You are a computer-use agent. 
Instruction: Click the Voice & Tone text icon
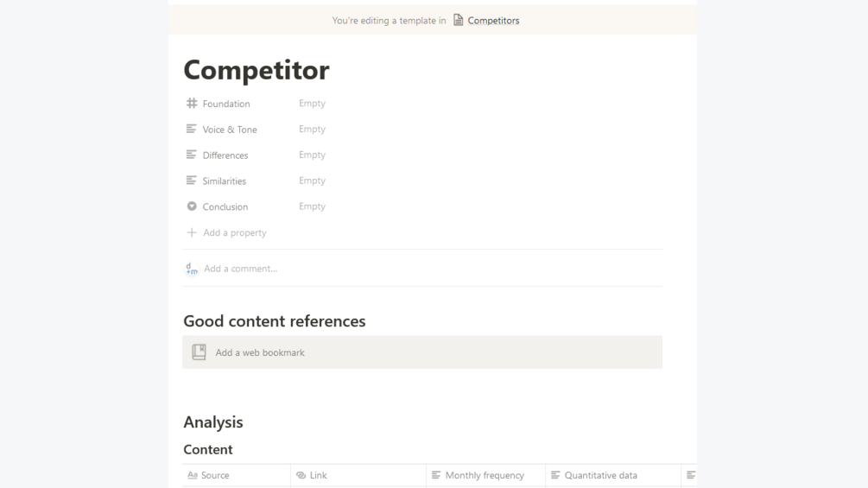(x=192, y=130)
